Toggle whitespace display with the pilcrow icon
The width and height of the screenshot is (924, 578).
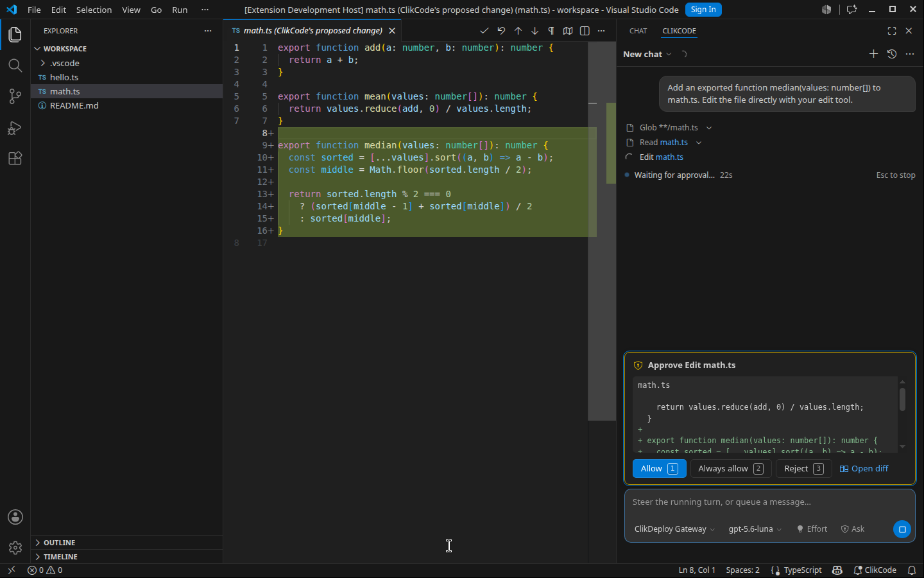(551, 31)
